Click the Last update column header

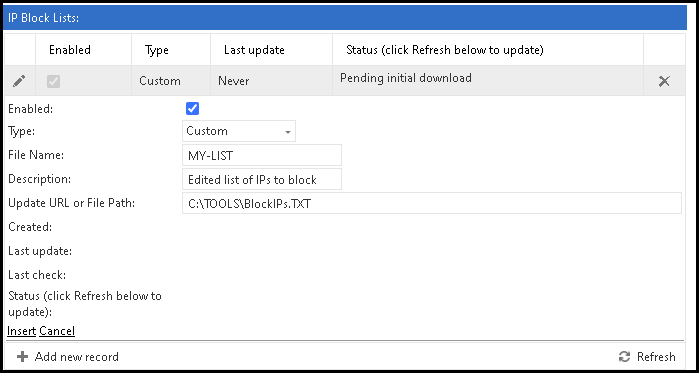254,50
